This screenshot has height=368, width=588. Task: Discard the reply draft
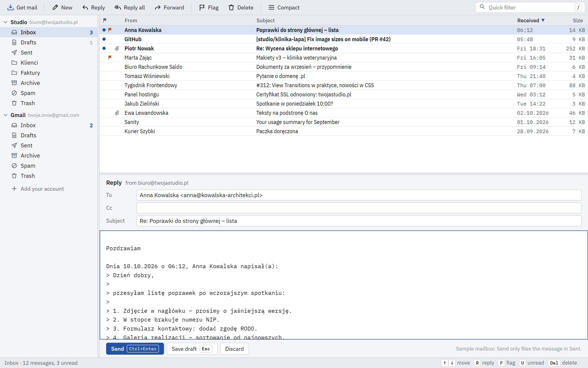pos(235,349)
